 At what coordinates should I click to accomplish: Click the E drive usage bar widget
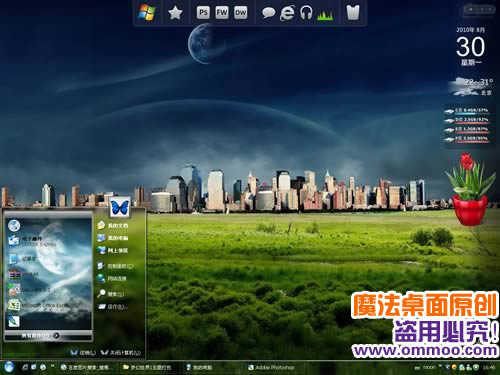(x=468, y=130)
